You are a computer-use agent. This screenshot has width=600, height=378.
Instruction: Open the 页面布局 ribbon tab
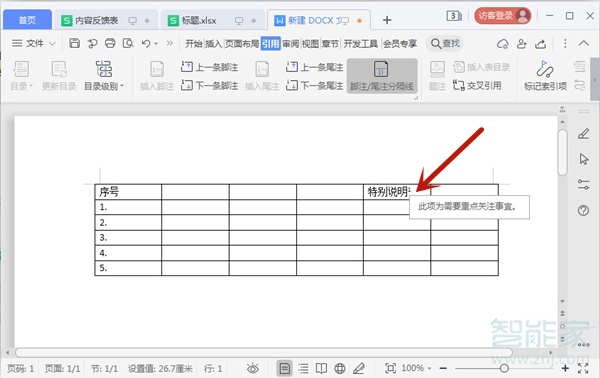[x=242, y=44]
